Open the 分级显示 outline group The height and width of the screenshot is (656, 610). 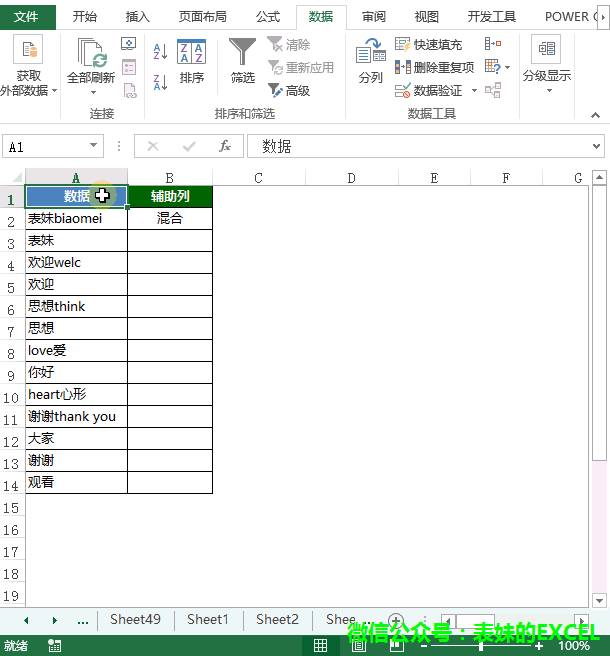(547, 64)
